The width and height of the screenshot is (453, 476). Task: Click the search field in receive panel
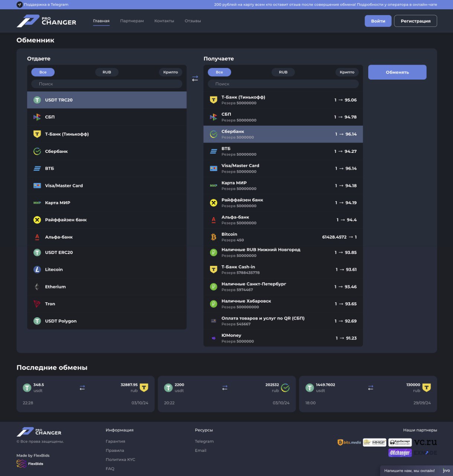tap(283, 84)
